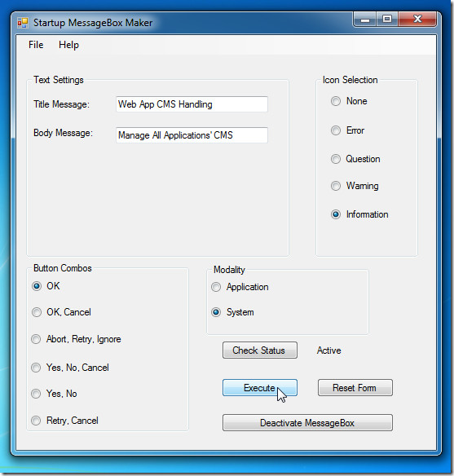Screen dimensions: 454x476
Task: Click the Title Message text field
Action: tap(192, 104)
